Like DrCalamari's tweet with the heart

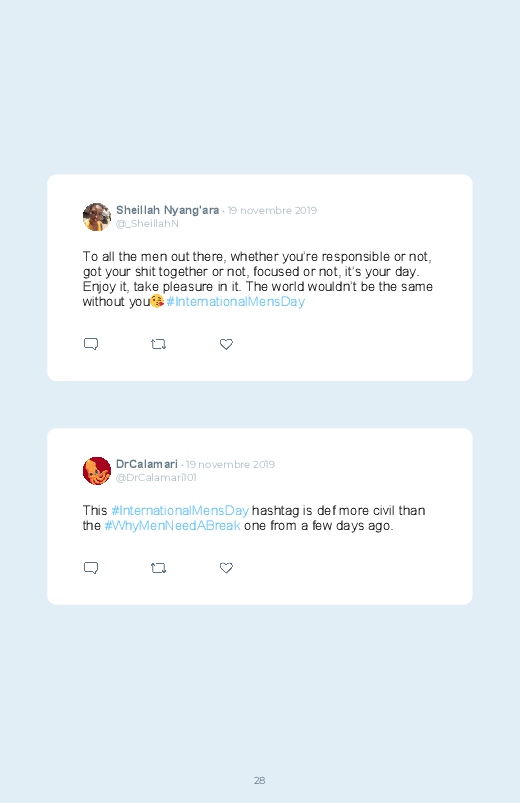[x=226, y=568]
